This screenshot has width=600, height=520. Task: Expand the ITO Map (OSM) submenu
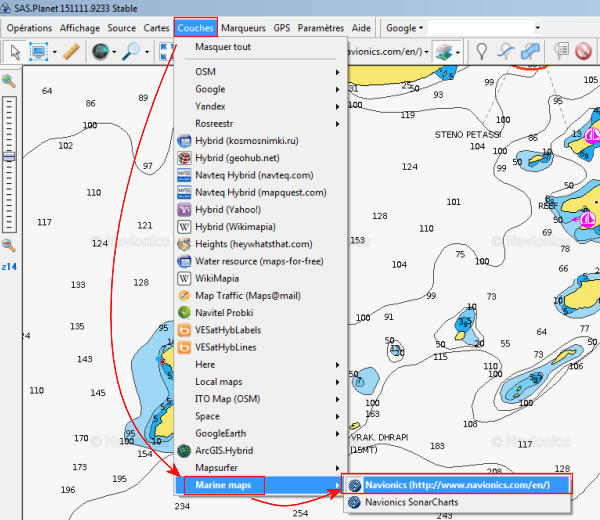point(261,399)
